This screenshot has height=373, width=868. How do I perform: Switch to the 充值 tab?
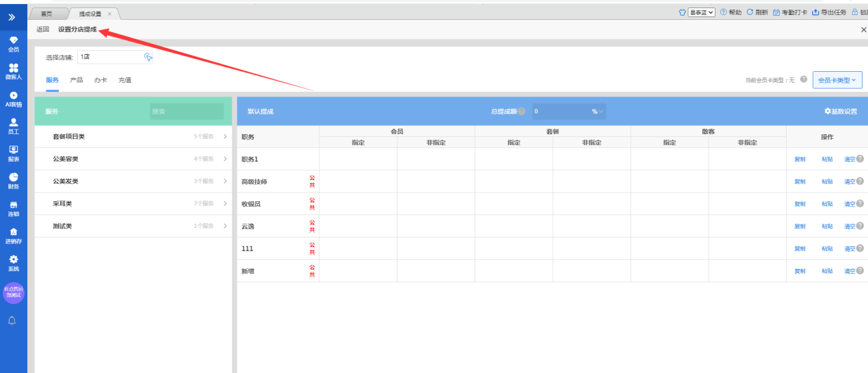[124, 80]
